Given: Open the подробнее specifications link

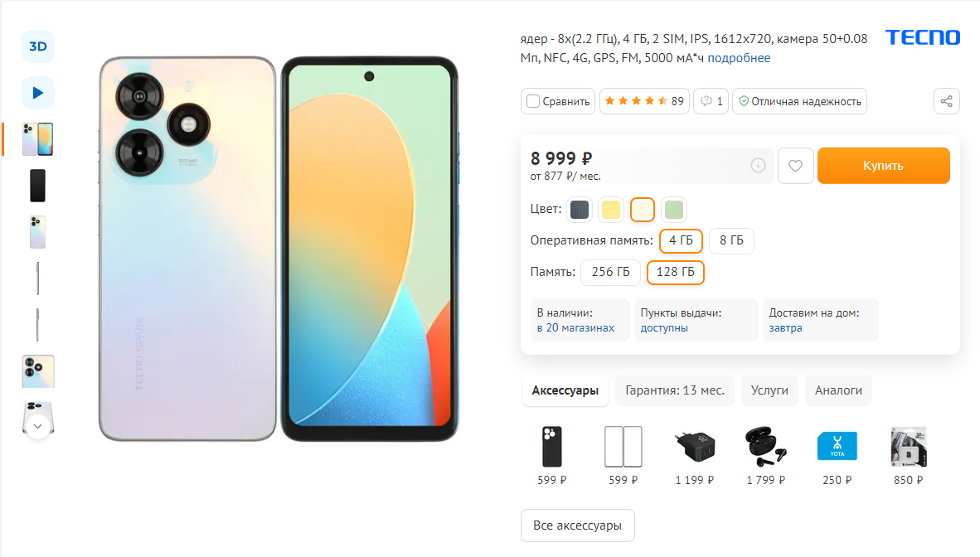Looking at the screenshot, I should pyautogui.click(x=740, y=57).
